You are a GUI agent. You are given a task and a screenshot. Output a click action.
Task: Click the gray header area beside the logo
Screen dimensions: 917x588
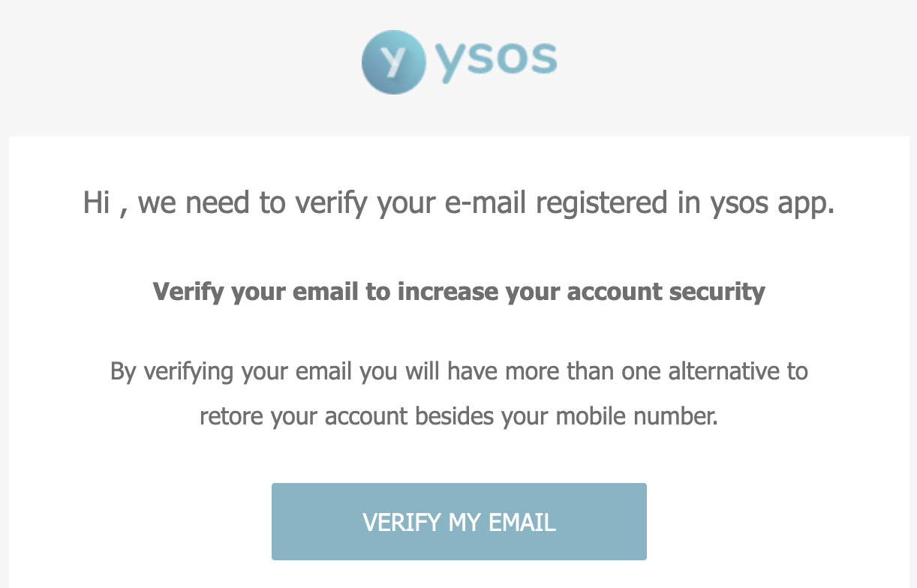click(735, 64)
